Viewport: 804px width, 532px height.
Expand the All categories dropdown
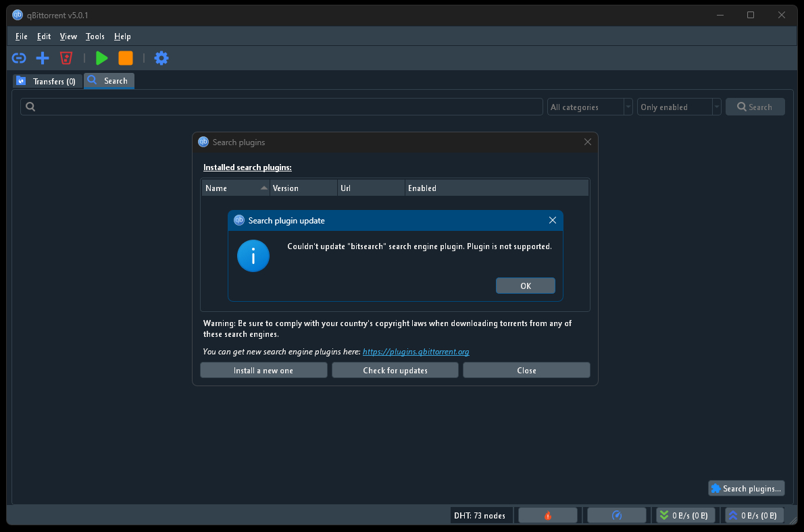coord(590,107)
